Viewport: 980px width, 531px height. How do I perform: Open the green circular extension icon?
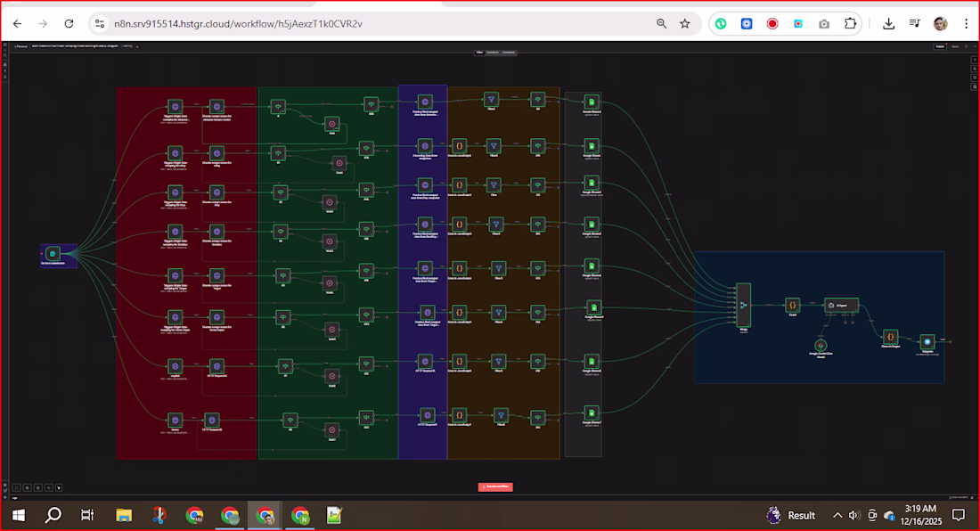[721, 24]
